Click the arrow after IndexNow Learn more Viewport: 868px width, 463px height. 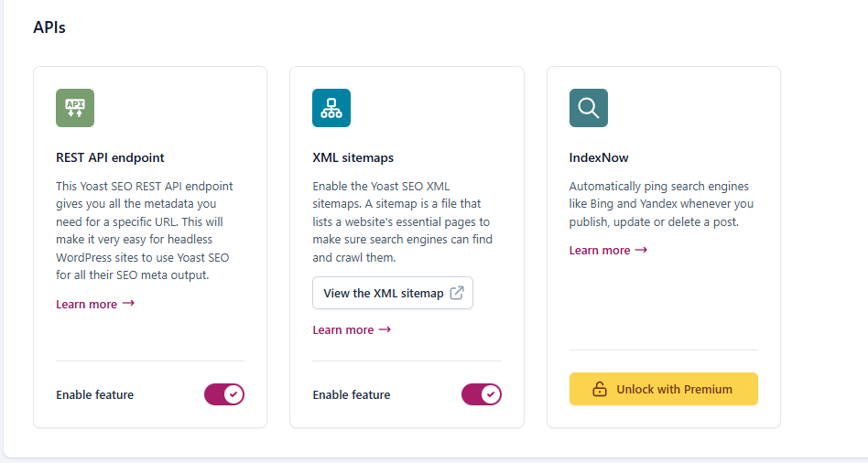[x=641, y=250]
